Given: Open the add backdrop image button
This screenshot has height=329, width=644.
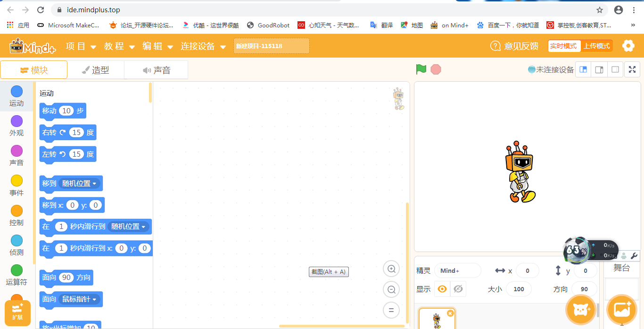Looking at the screenshot, I should 622,310.
